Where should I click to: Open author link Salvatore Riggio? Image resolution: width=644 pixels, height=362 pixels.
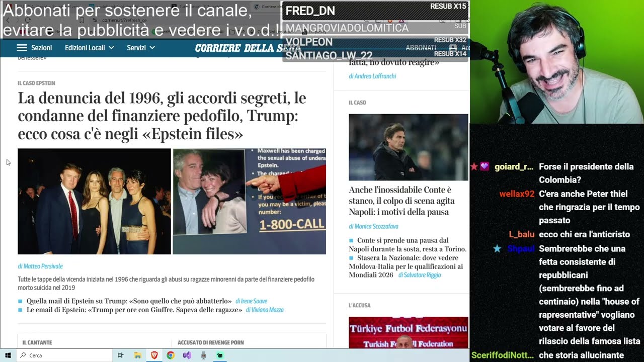(419, 275)
